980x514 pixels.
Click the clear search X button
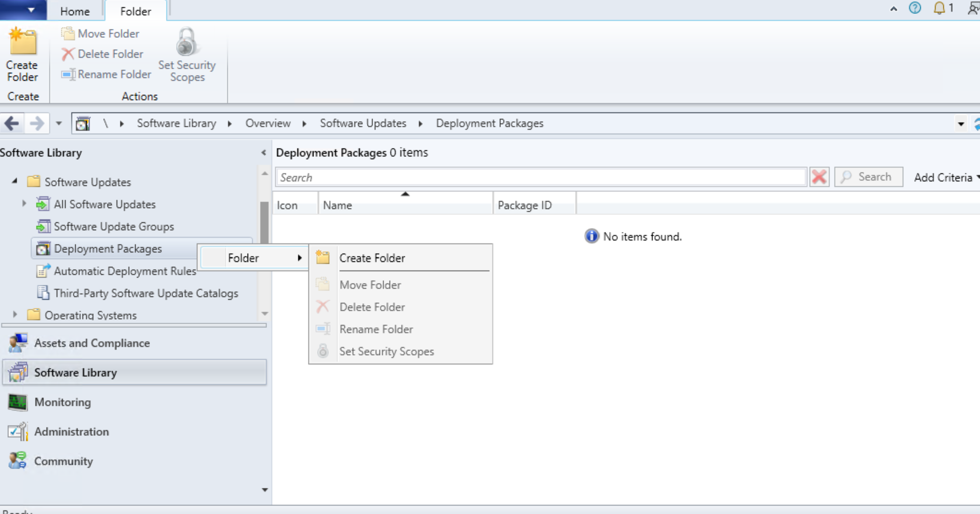(820, 177)
